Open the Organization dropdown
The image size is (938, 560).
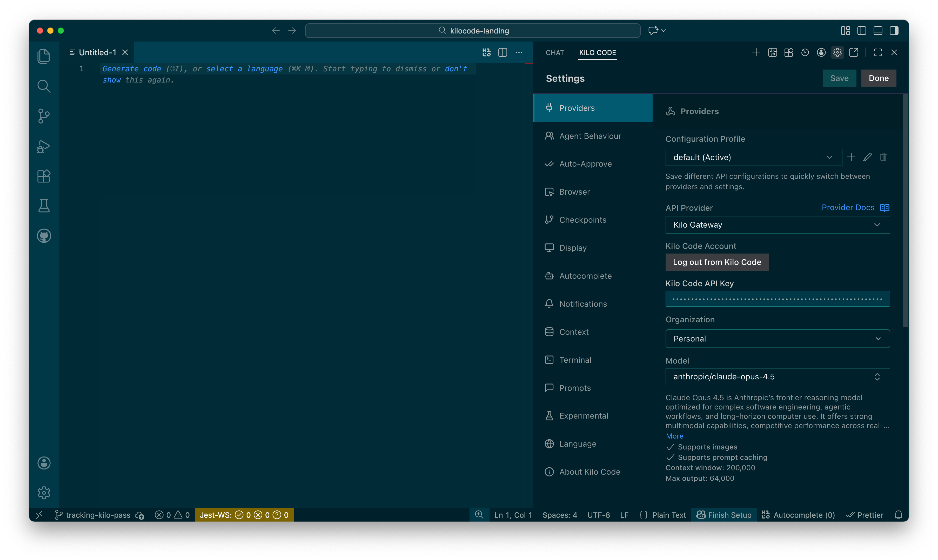tap(777, 338)
